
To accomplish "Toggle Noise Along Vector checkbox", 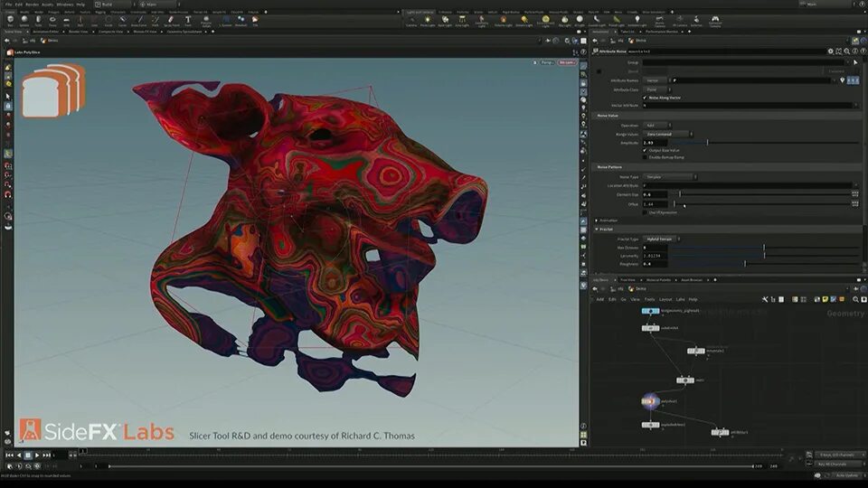I will (645, 98).
